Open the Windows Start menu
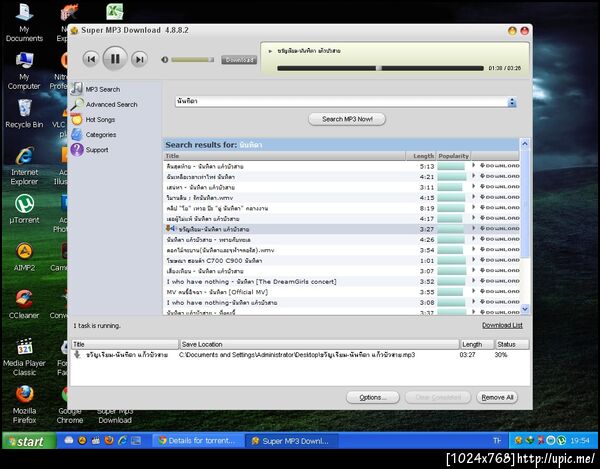This screenshot has height=469, width=600. pyautogui.click(x=29, y=441)
